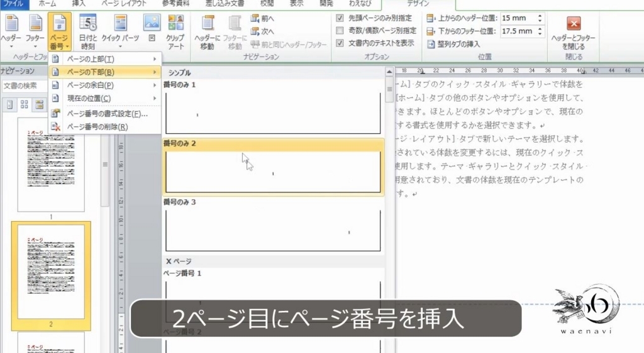Viewport: 644px width, 353px height.
Task: Decrease the footer position from bottom value
Action: pyautogui.click(x=540, y=34)
